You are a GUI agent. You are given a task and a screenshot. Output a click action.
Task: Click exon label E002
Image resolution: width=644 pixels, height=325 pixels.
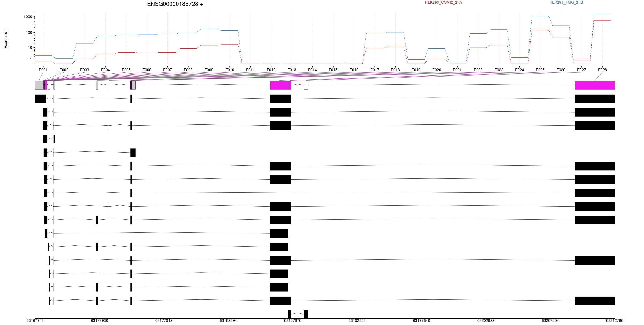(x=64, y=70)
